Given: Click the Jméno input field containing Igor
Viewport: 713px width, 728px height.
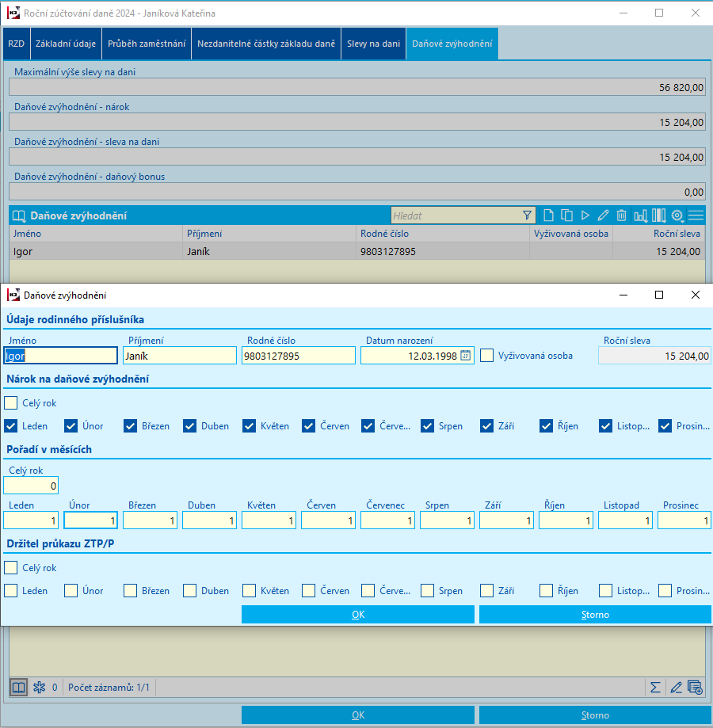Looking at the screenshot, I should coord(60,356).
